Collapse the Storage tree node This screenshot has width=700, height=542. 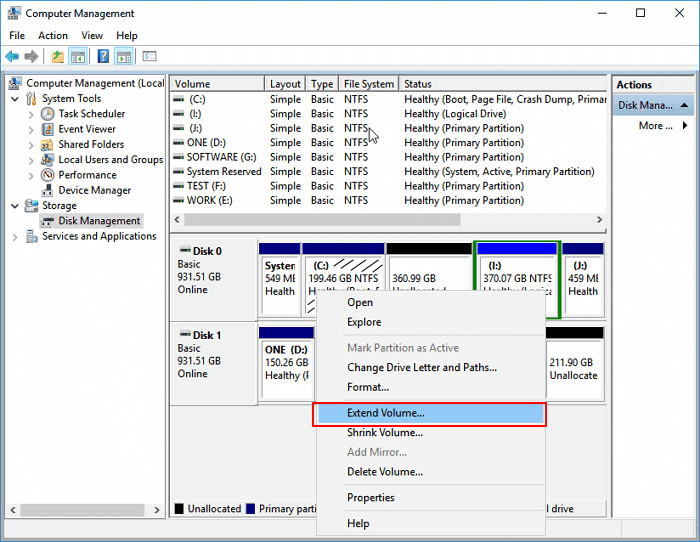(15, 206)
